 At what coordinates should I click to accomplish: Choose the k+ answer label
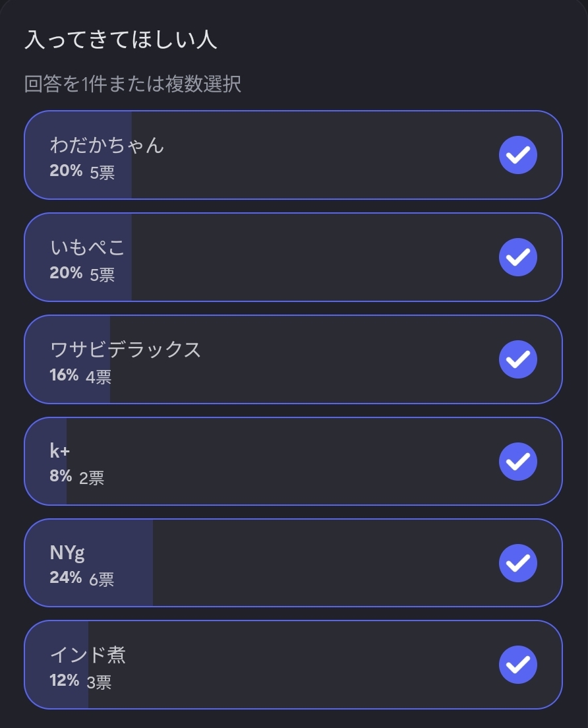59,451
